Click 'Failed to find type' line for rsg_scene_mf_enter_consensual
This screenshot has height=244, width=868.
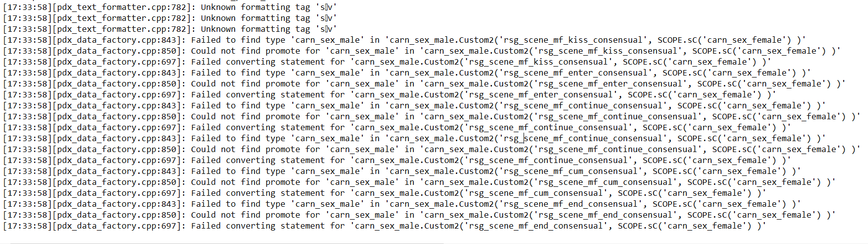(x=407, y=73)
